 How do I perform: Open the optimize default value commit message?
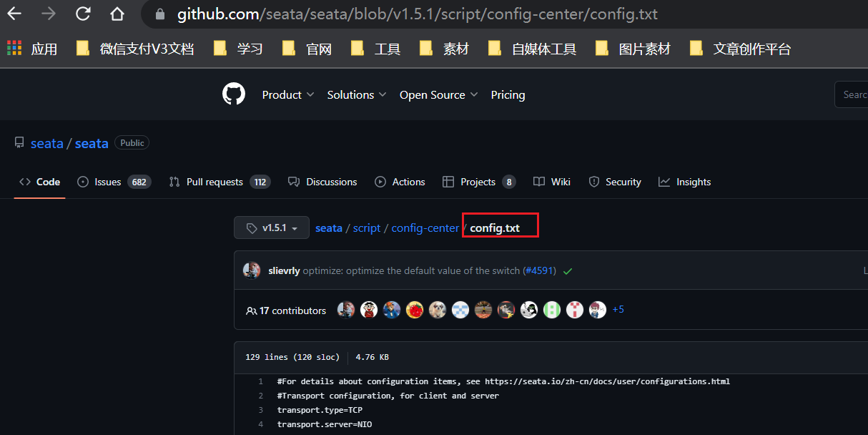pos(411,271)
